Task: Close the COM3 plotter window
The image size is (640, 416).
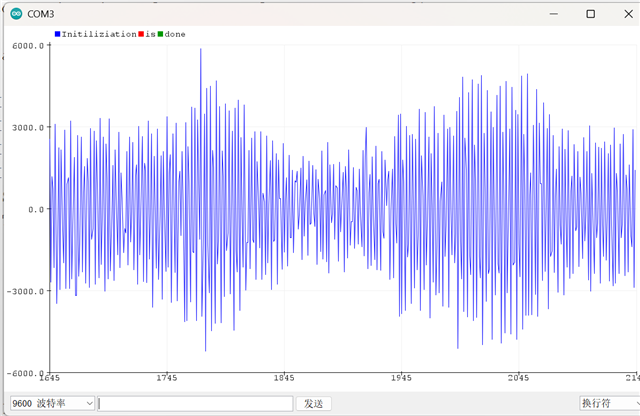Action: 629,14
